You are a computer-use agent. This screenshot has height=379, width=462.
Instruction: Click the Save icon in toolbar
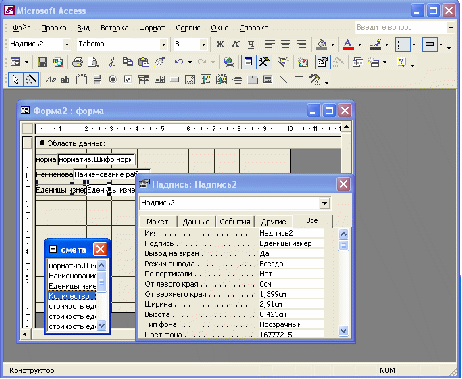click(42, 62)
